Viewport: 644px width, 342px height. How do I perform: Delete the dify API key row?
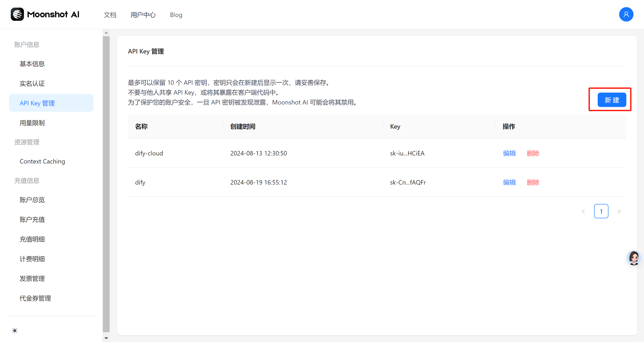tap(533, 182)
